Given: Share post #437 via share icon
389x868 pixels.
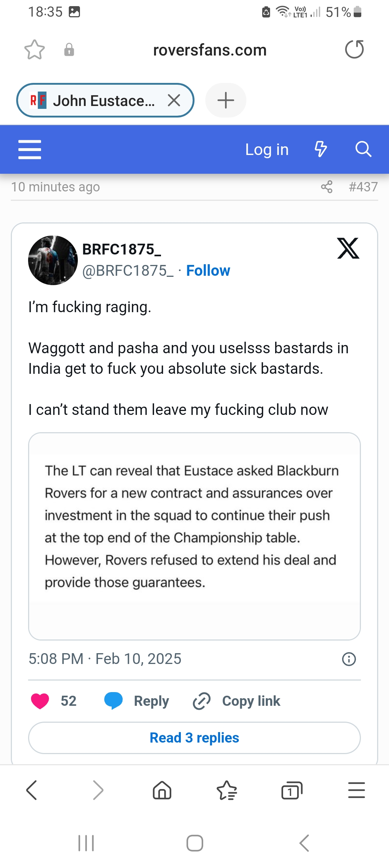Looking at the screenshot, I should tap(327, 187).
